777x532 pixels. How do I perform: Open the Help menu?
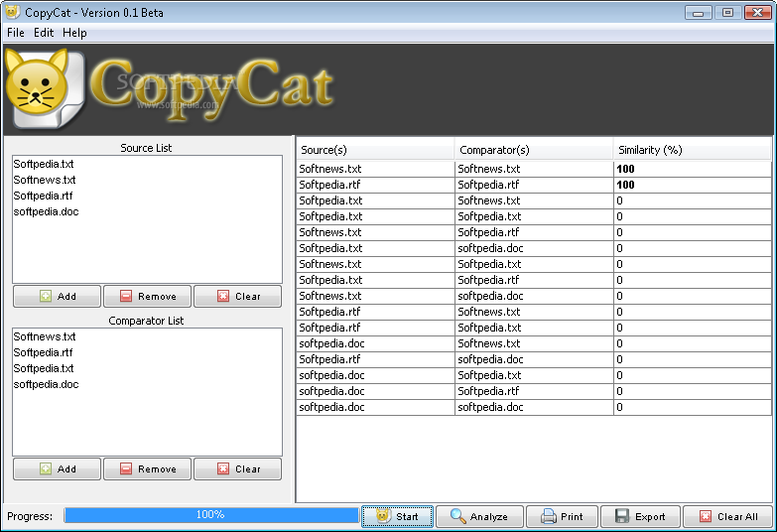(x=74, y=33)
